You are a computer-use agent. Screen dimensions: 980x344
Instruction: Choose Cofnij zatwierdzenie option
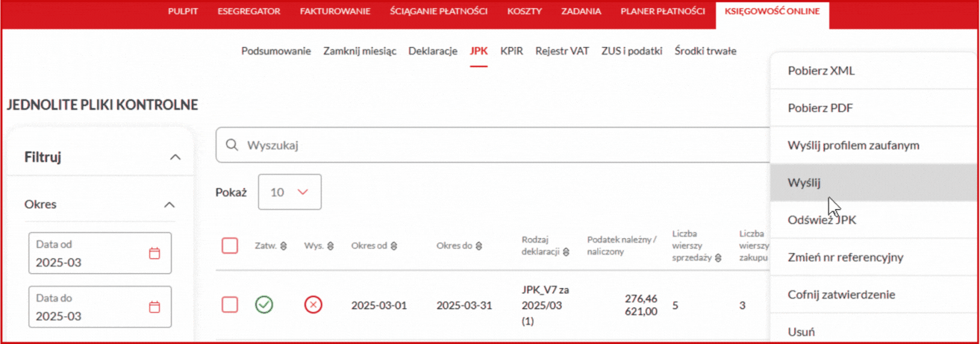[x=873, y=295]
